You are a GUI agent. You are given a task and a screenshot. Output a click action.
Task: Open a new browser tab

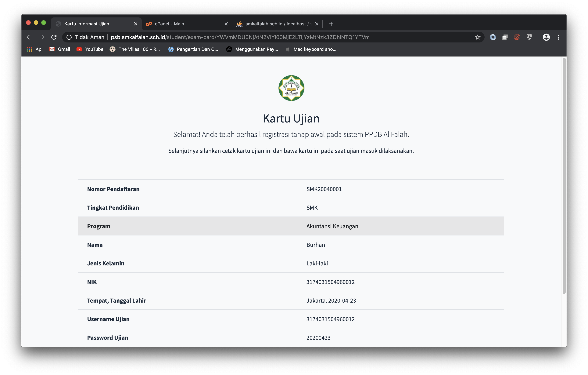pos(331,24)
